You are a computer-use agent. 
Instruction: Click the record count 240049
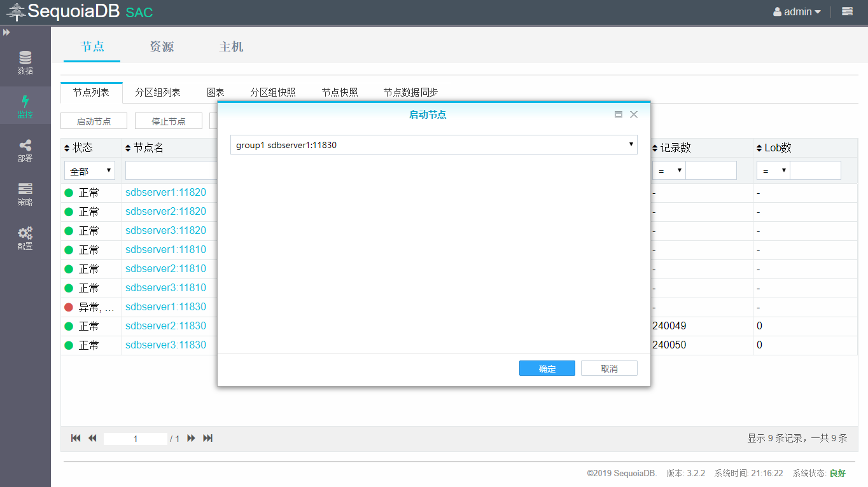[x=669, y=326]
